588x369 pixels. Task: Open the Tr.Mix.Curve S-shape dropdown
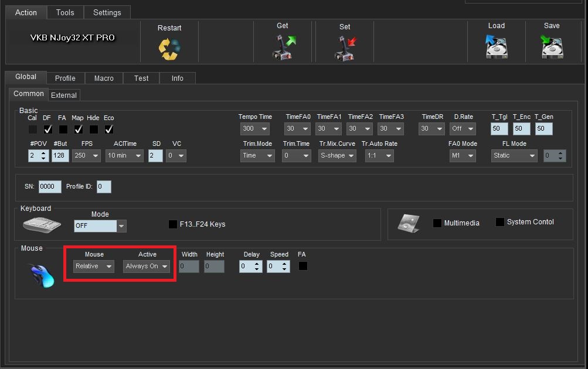337,155
